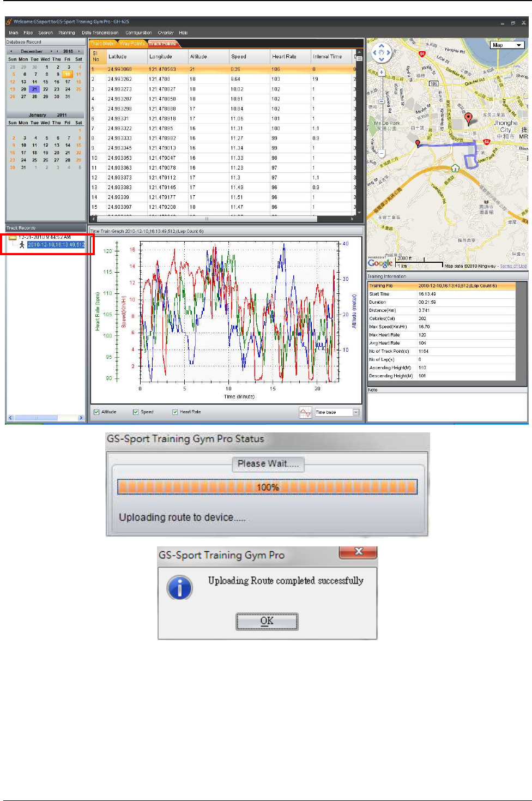This screenshot has width=532, height=801.
Task: Open the Search menu
Action: click(46, 33)
